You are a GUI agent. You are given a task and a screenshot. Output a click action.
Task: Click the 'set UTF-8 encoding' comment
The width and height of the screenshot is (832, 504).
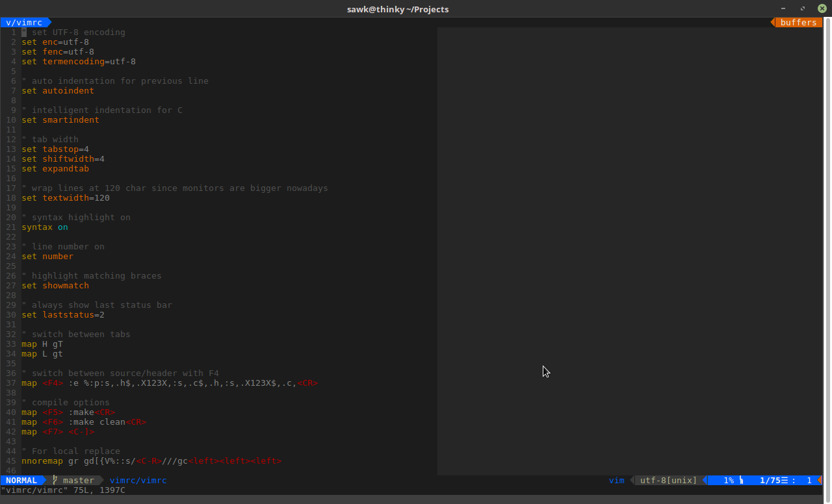[x=73, y=32]
